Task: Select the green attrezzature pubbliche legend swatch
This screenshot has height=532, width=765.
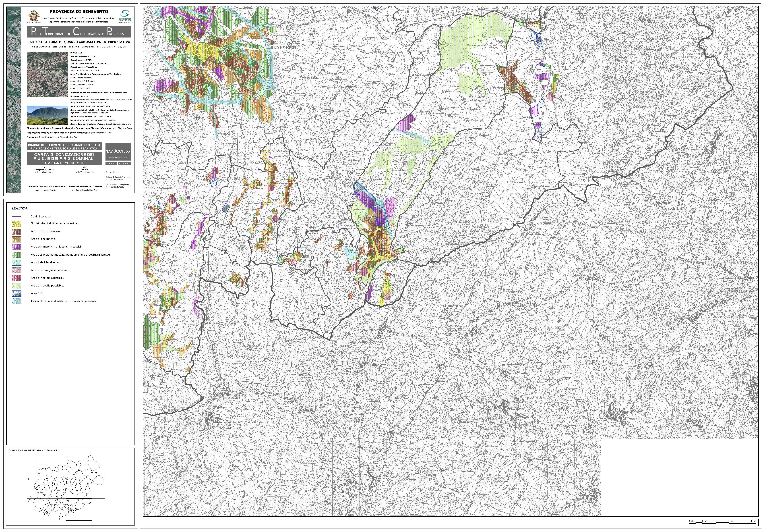Action: point(17,255)
